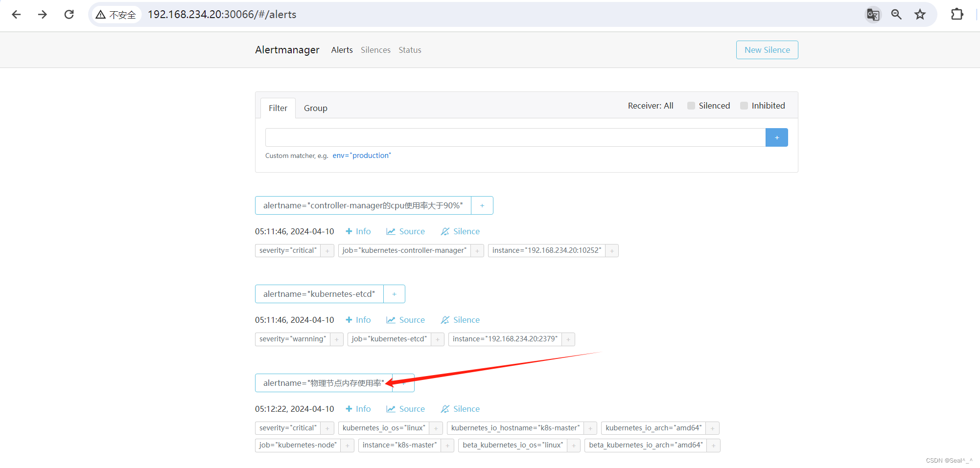
Task: Add job="kubernetes-node" label to filter
Action: 348,445
